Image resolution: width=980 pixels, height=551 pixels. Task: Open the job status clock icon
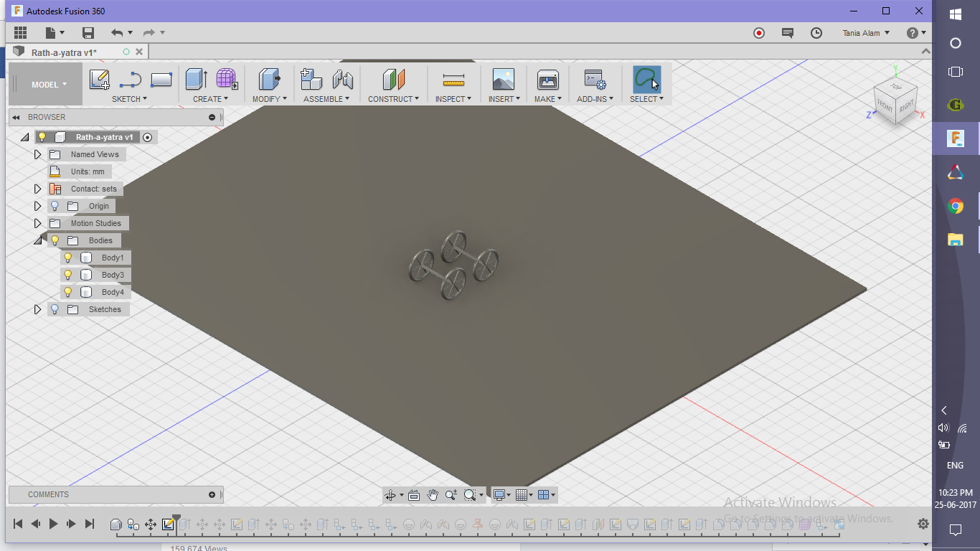pos(816,33)
